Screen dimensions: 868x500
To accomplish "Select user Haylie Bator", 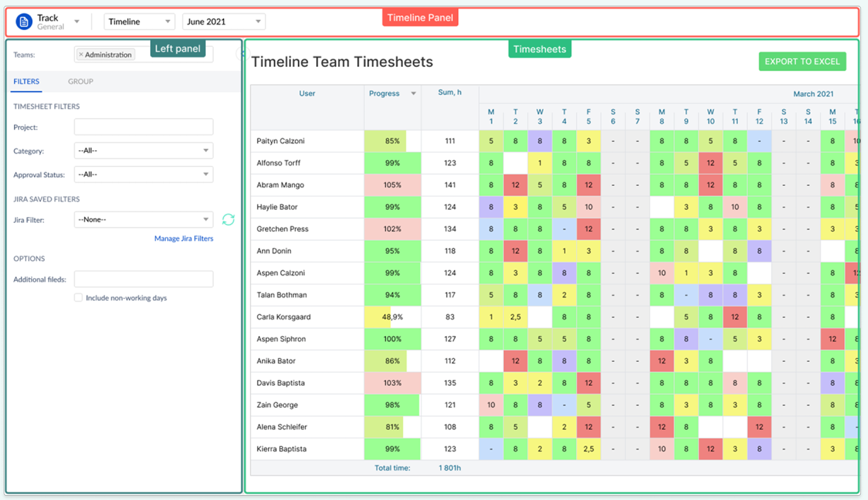I will point(277,207).
